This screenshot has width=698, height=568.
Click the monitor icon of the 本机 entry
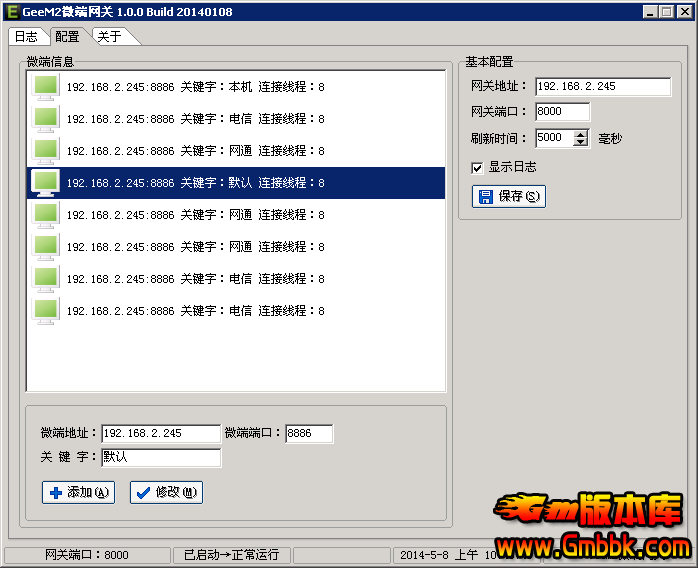click(46, 87)
